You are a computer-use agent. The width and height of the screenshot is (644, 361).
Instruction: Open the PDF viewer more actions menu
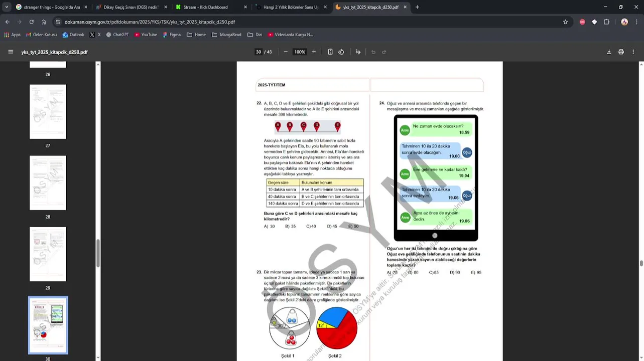[x=633, y=52]
